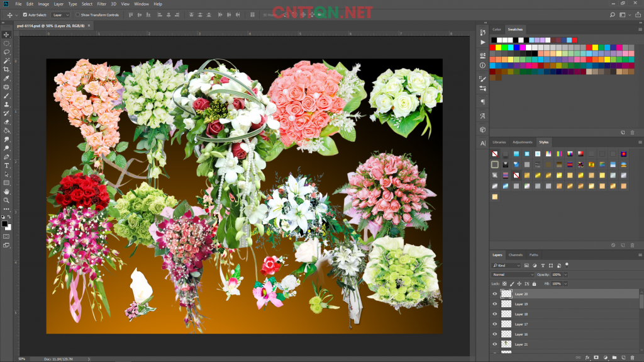This screenshot has height=362, width=644.
Task: Open the Auto-Select Layer dropdown
Action: [60, 15]
